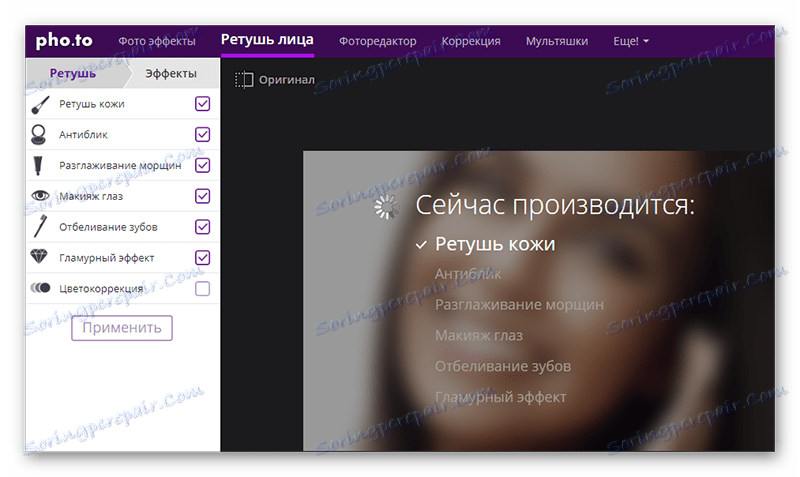Click the skin retouch brush icon
This screenshot has width=800, height=477.
point(40,104)
